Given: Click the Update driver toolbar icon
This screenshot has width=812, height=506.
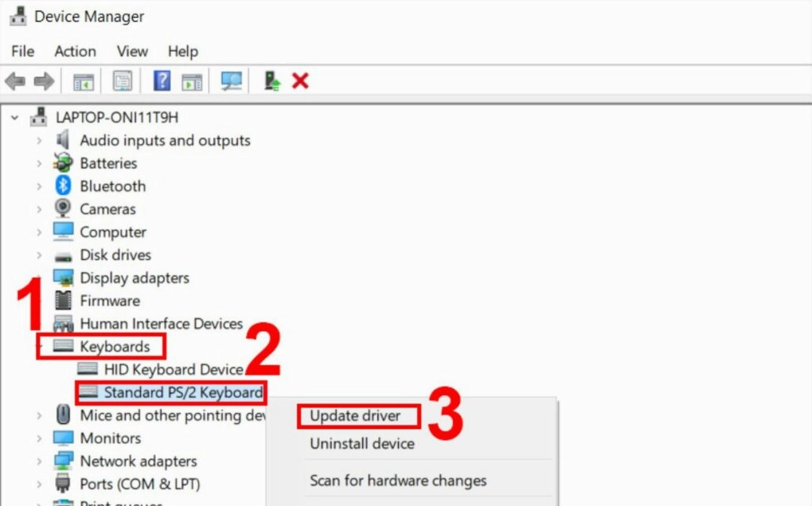Looking at the screenshot, I should click(x=272, y=80).
